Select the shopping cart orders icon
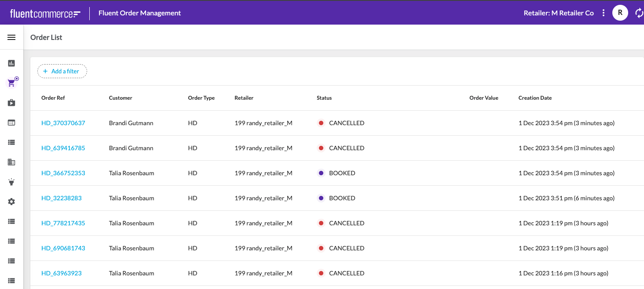Screen dimensions: 644x289 click(x=12, y=83)
